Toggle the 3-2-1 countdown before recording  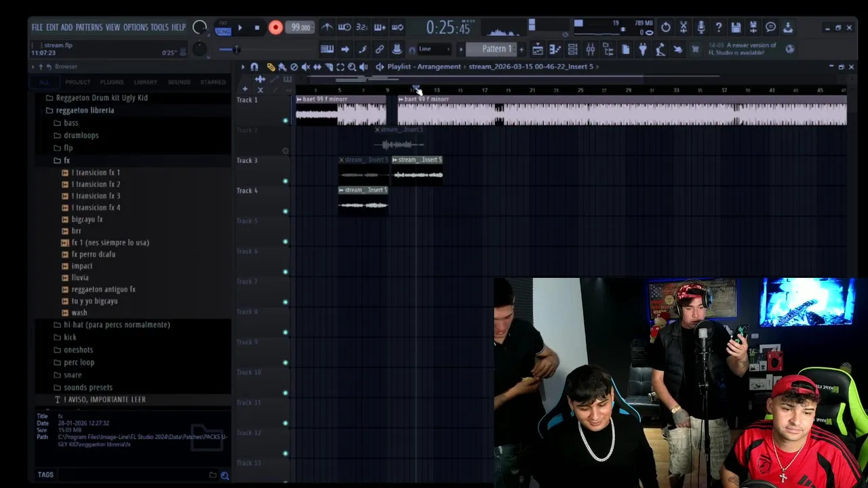click(x=362, y=28)
